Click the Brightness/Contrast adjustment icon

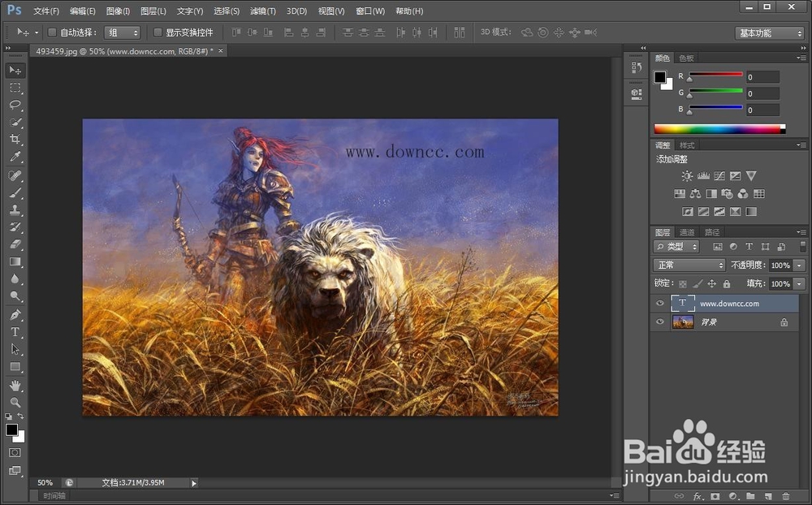click(x=687, y=176)
